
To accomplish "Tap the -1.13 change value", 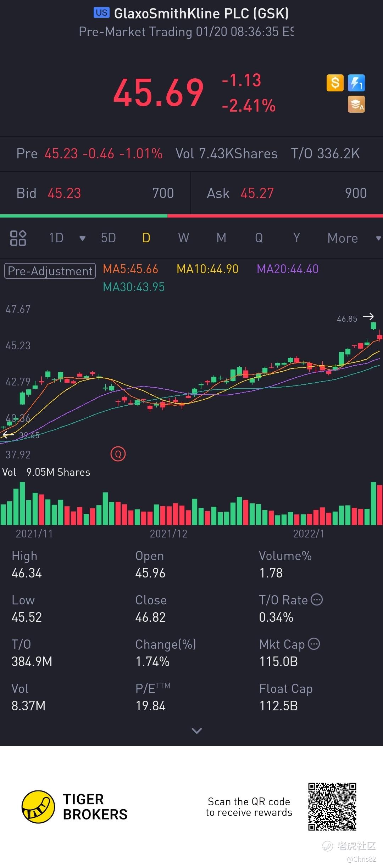I will pos(241,80).
